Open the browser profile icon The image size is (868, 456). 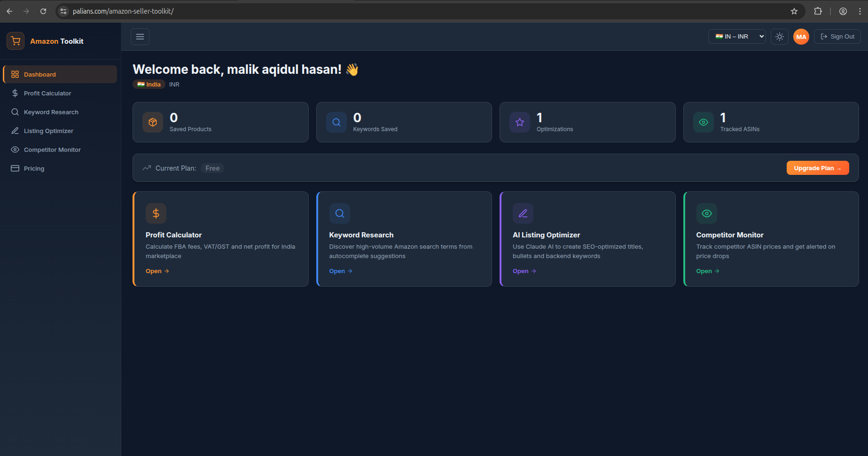[843, 11]
